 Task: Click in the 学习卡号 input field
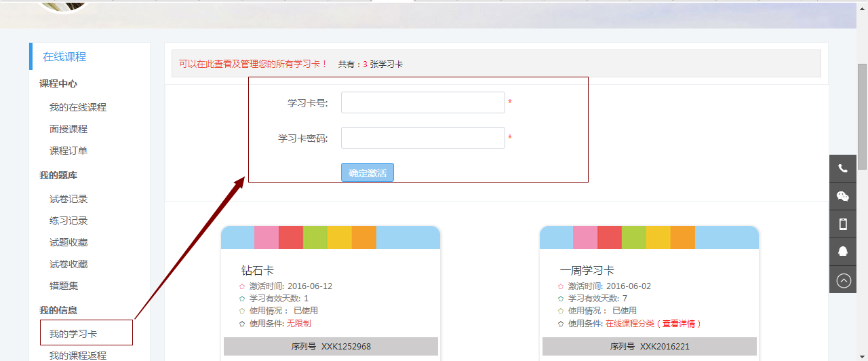[x=422, y=102]
